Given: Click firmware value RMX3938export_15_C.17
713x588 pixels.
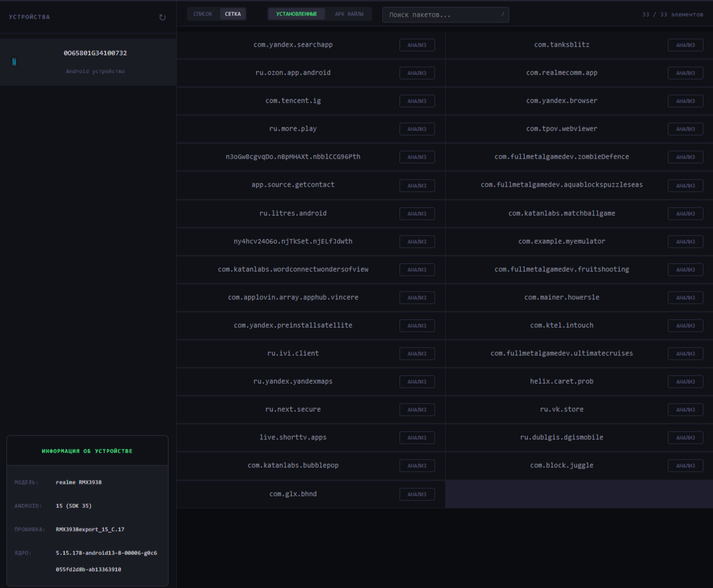Looking at the screenshot, I should [90, 529].
